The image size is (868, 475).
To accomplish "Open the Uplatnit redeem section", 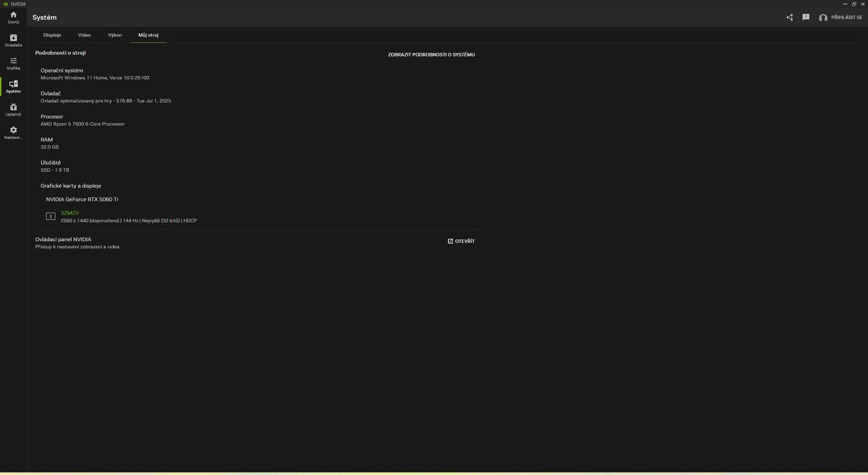I will pyautogui.click(x=13, y=110).
